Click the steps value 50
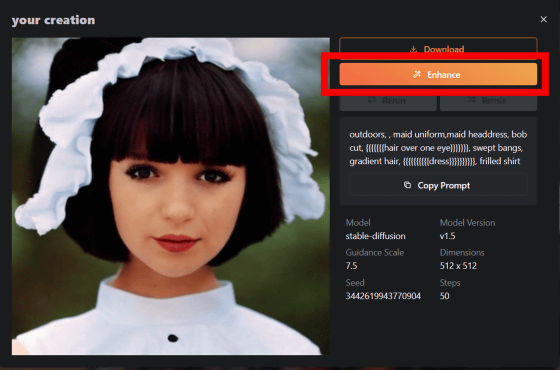 [445, 296]
